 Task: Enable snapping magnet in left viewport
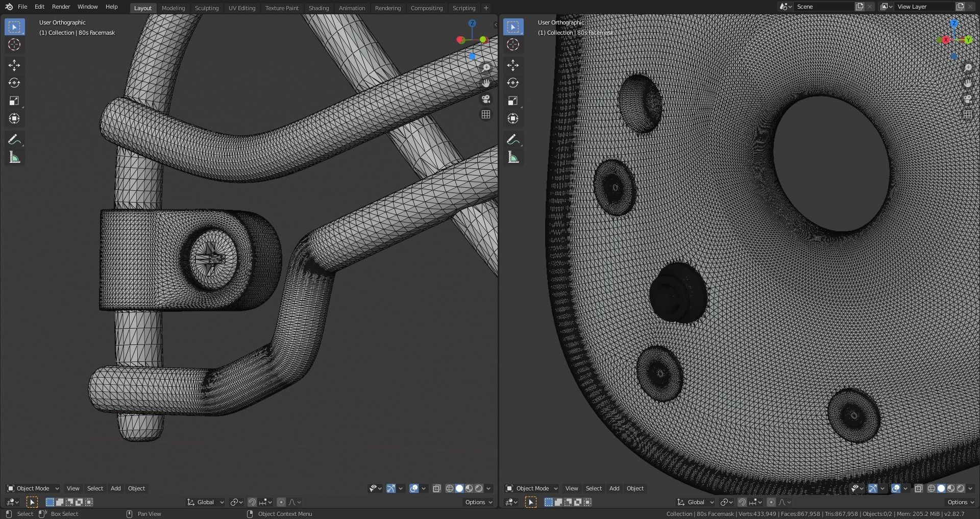pos(252,502)
